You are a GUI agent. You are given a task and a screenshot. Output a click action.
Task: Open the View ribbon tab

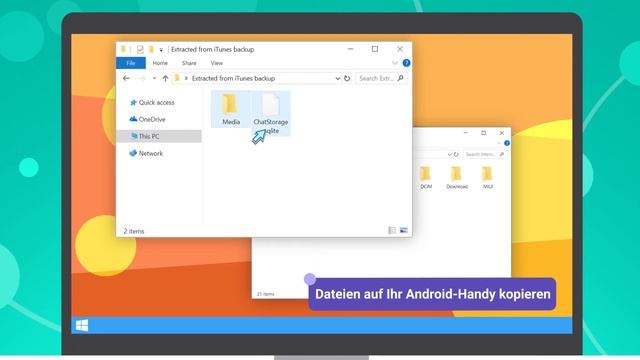tap(217, 63)
